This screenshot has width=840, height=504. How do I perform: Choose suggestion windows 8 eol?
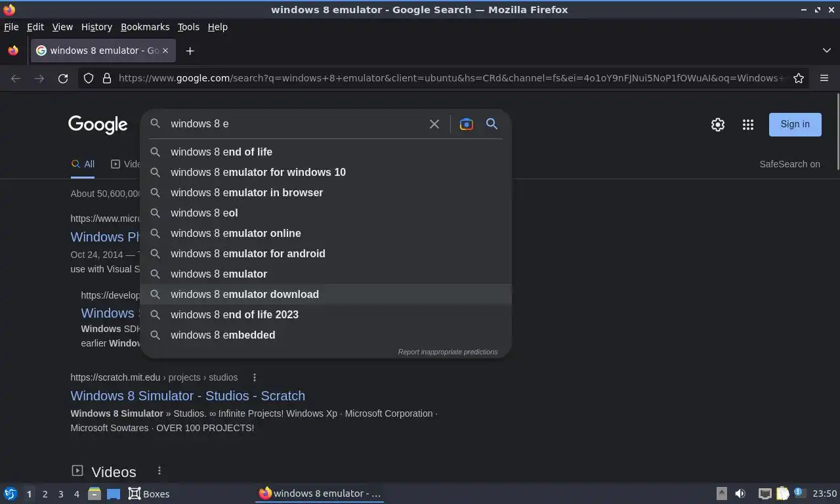(326, 213)
